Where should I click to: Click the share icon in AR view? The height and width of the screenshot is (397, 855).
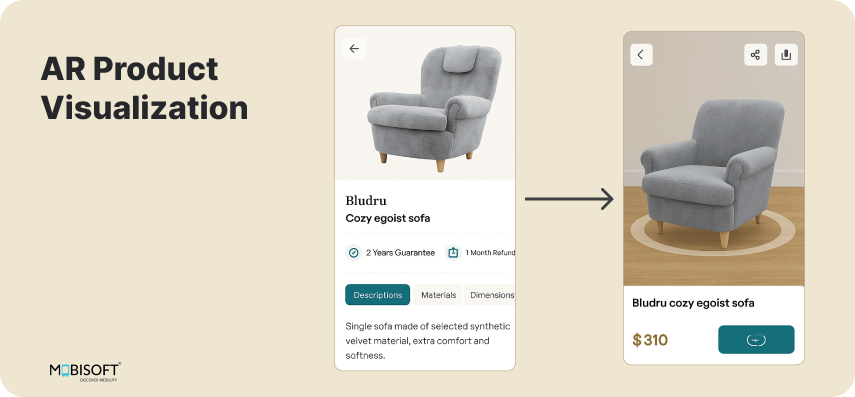[755, 55]
